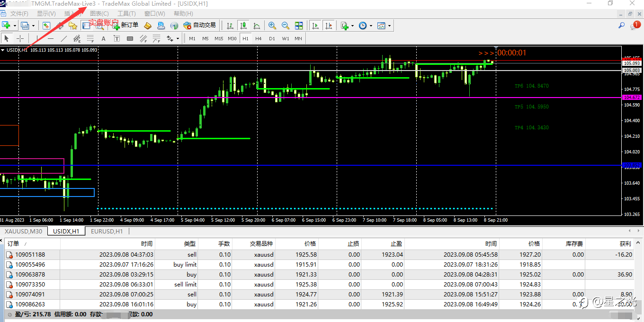The image size is (644, 322).
Task: Click the New Order (新订单) button
Action: pyautogui.click(x=125, y=26)
